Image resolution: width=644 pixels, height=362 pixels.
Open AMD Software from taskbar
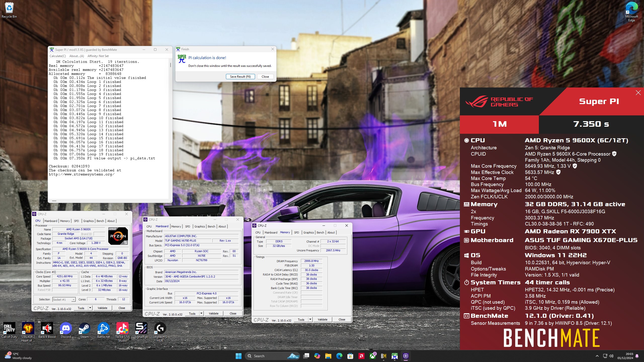click(x=361, y=356)
